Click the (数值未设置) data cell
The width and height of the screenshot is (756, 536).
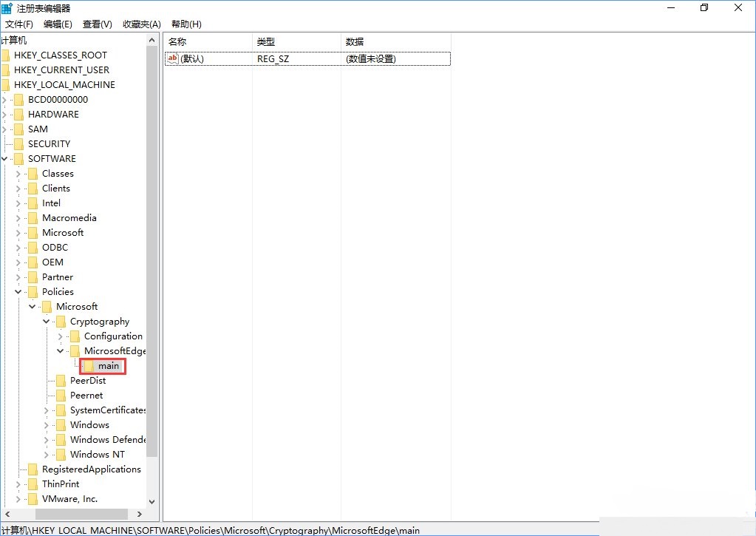(371, 59)
